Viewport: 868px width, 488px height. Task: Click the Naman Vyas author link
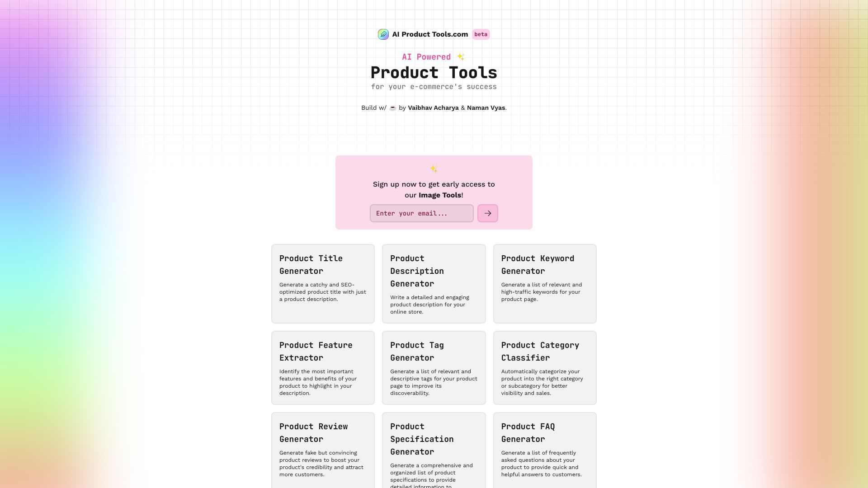tap(486, 108)
